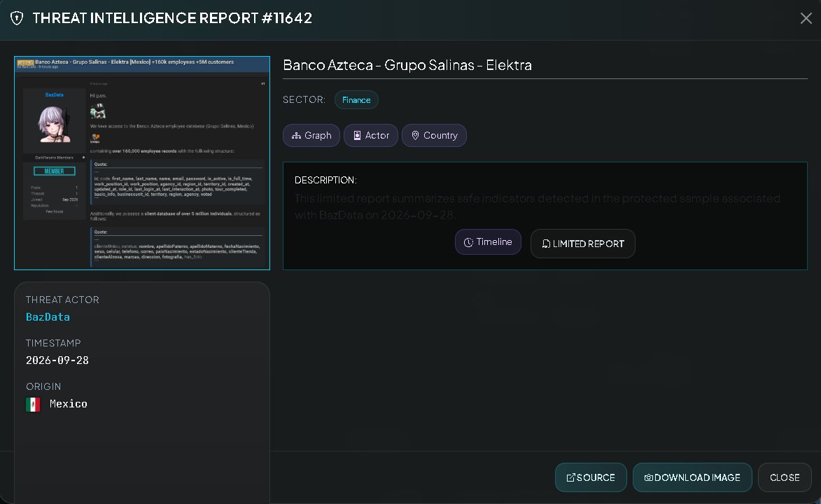The width and height of the screenshot is (821, 504).
Task: Click the camera icon on DOWNLOAD IMAGE
Action: [648, 477]
